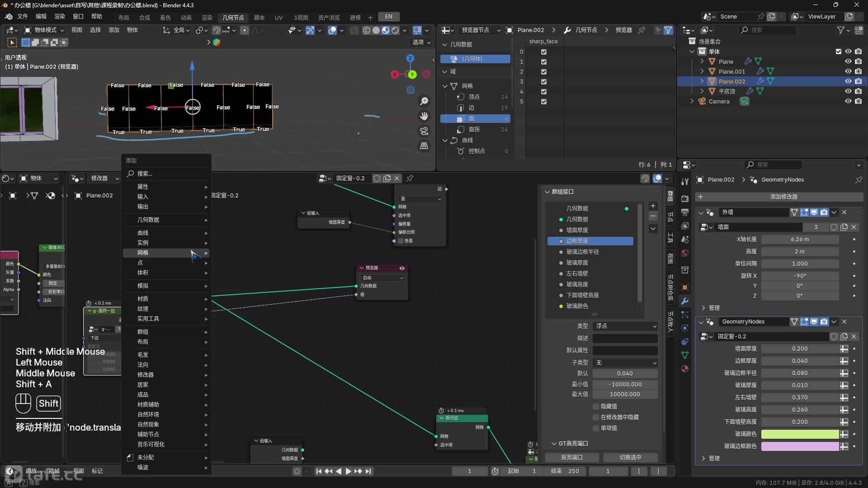Click 添加修改器 button

click(x=779, y=197)
